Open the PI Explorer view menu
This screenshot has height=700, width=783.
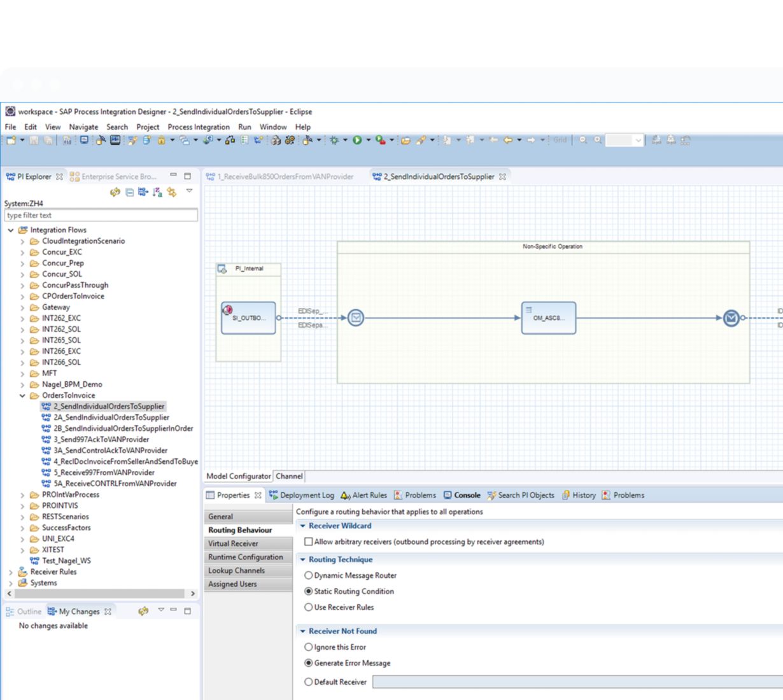[x=189, y=191]
